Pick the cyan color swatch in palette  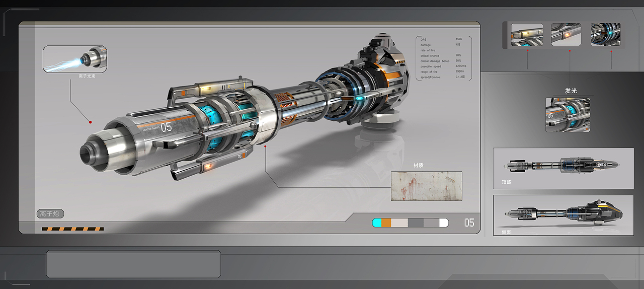[x=376, y=223]
